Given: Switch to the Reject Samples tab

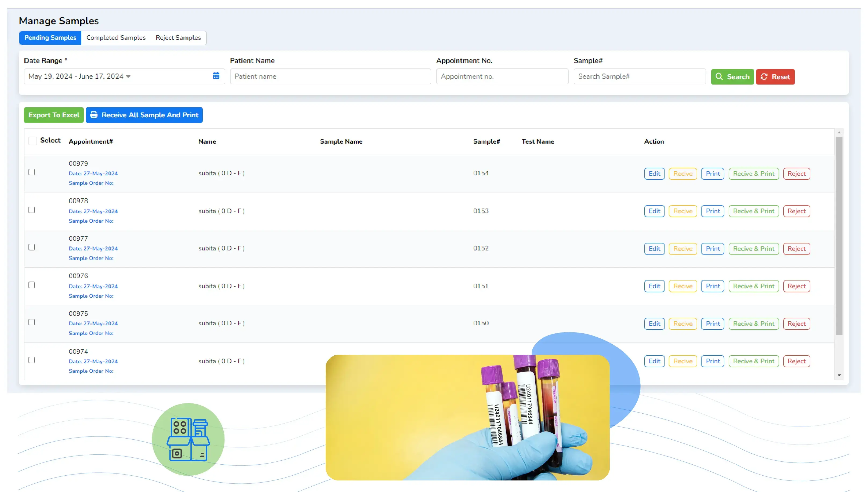Looking at the screenshot, I should (178, 38).
